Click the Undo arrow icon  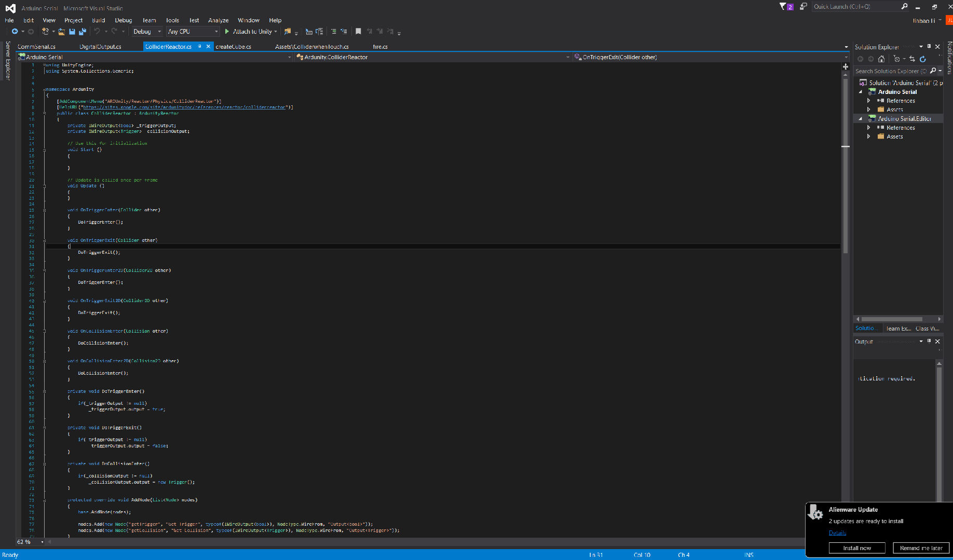[x=97, y=32]
